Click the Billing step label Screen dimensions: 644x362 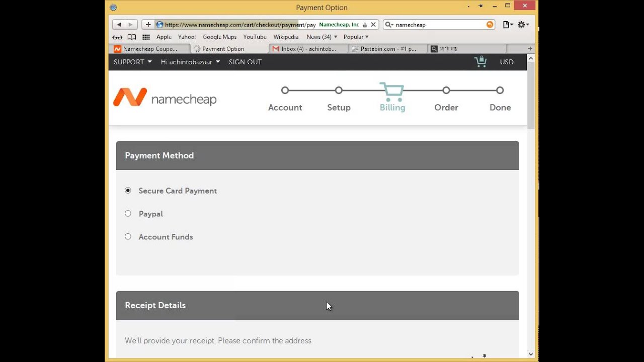pyautogui.click(x=392, y=108)
